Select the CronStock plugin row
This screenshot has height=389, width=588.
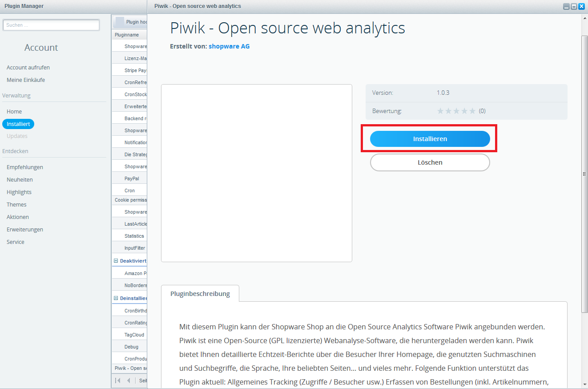click(x=129, y=94)
